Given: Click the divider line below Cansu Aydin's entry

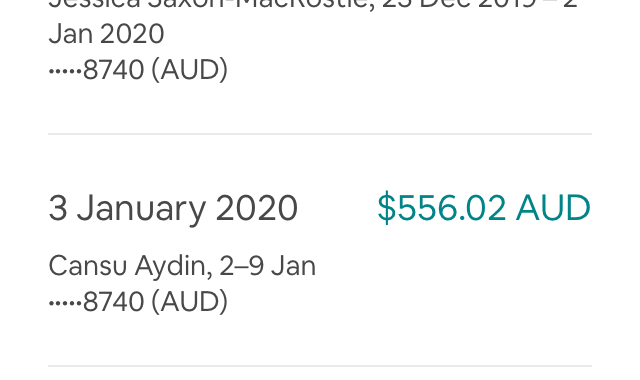Looking at the screenshot, I should 320,366.
